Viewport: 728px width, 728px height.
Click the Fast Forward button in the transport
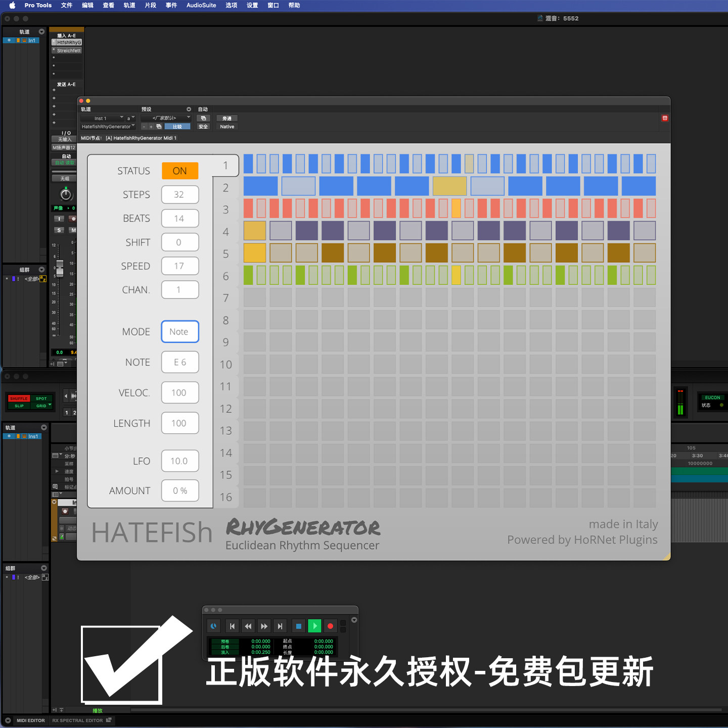click(x=264, y=626)
